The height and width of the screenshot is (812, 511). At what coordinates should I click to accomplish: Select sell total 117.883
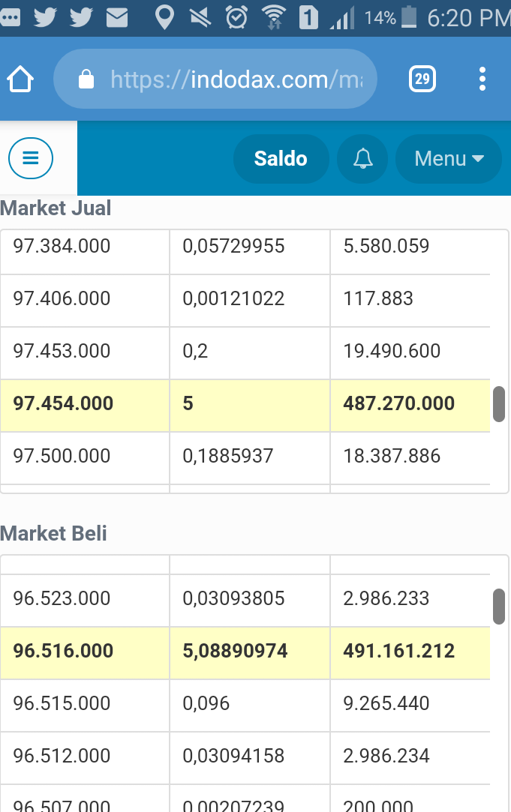click(x=377, y=299)
